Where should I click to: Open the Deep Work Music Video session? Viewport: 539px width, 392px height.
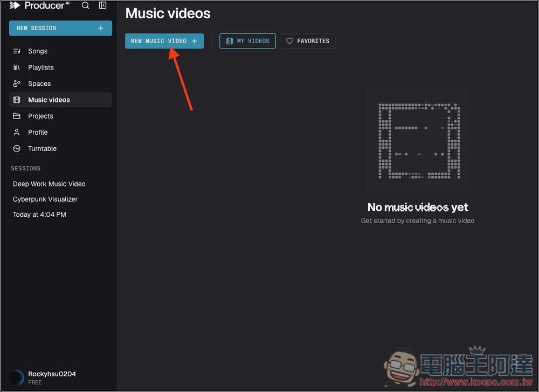[49, 184]
